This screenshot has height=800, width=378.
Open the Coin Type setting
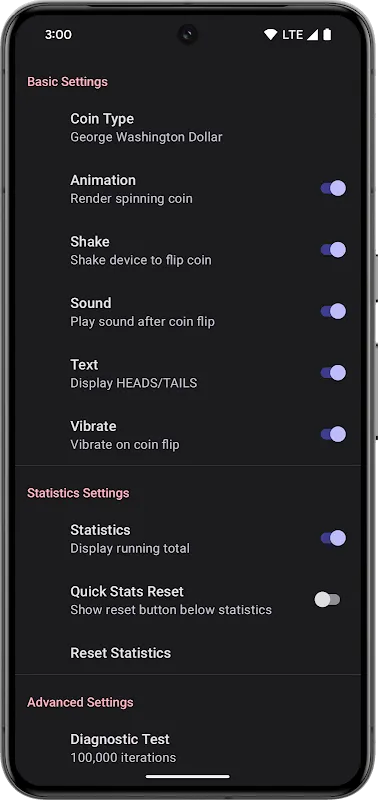point(188,128)
